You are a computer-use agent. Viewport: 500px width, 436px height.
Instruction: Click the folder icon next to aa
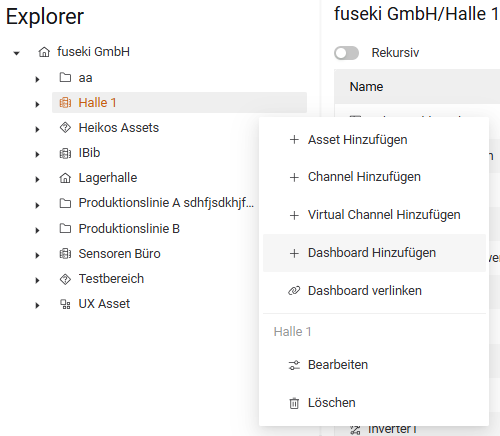(65, 77)
